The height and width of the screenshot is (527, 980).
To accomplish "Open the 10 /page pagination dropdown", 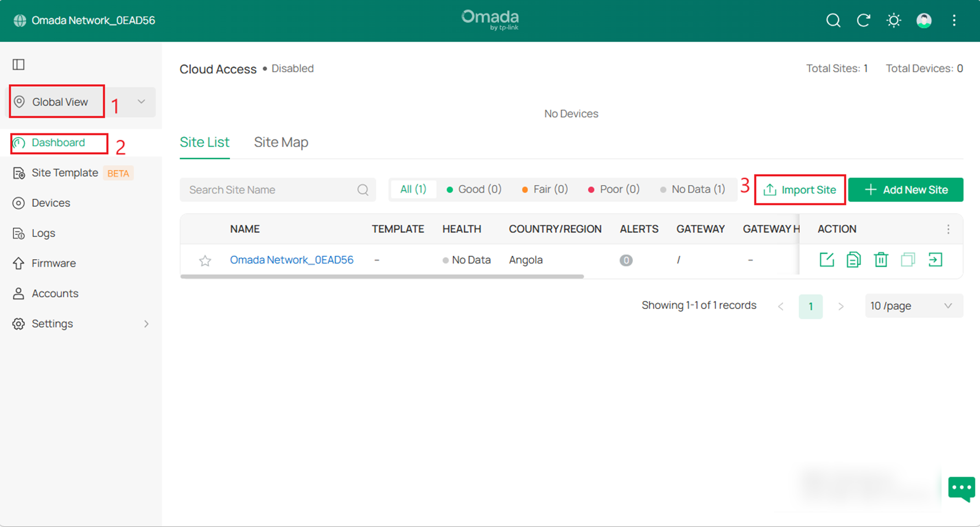I will (x=913, y=306).
